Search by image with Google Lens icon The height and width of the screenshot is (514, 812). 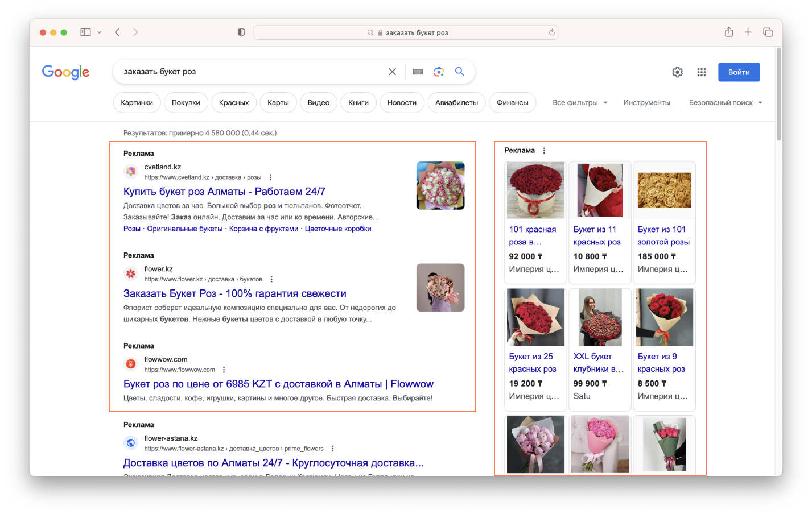[x=439, y=72]
